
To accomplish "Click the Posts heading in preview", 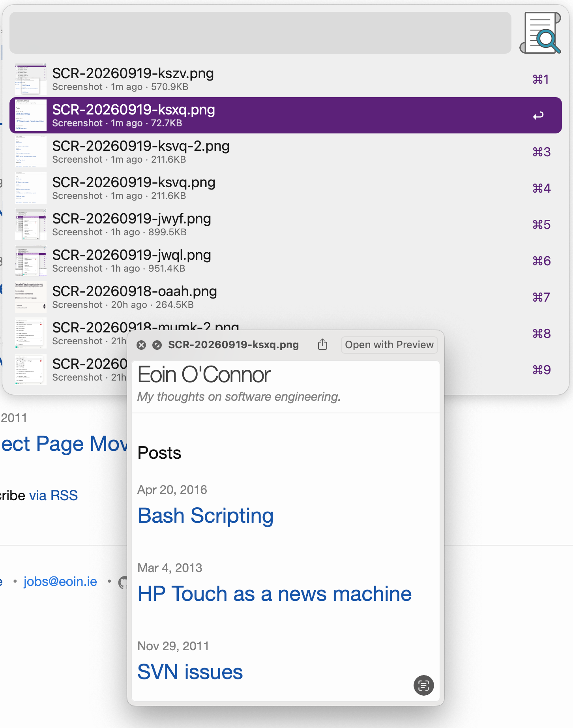I will point(159,453).
